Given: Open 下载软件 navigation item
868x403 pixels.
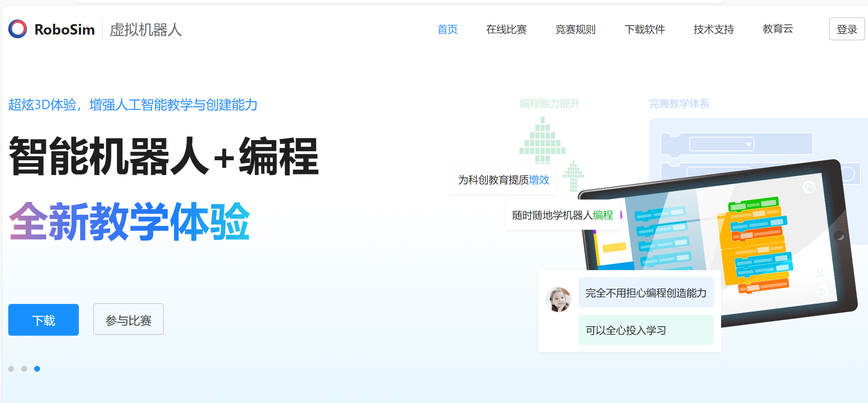Looking at the screenshot, I should pos(644,29).
